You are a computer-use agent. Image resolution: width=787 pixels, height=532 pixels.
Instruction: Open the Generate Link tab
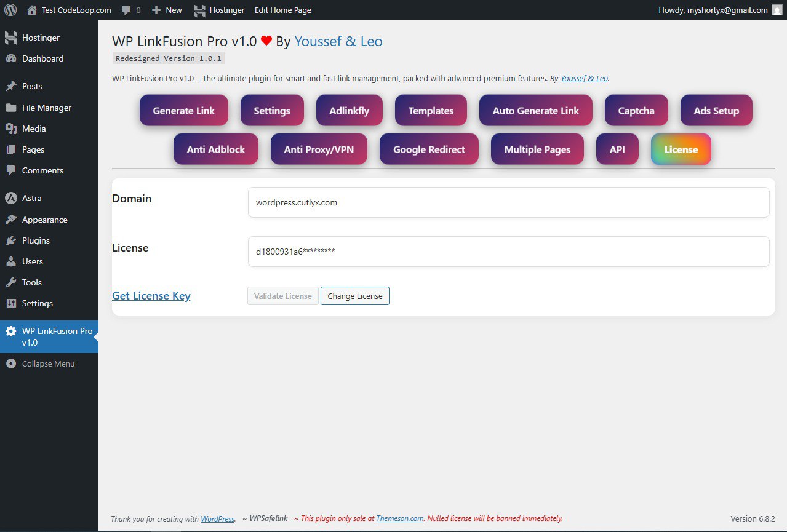184,110
